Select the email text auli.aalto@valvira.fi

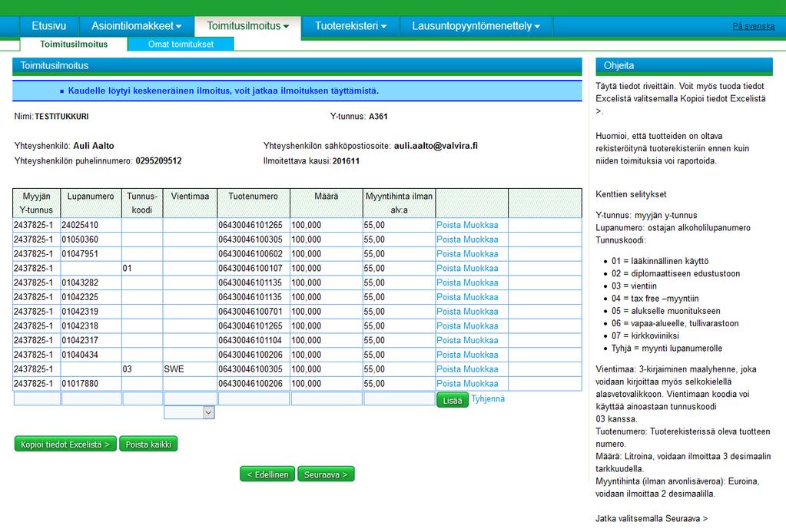click(436, 146)
